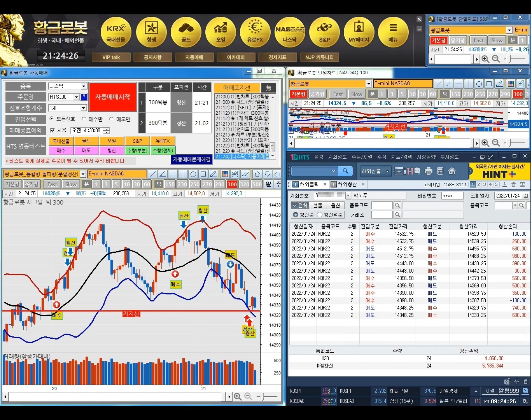This screenshot has width=532, height=420.
Task: Zoom out on the main chart
Action: click(248, 397)
